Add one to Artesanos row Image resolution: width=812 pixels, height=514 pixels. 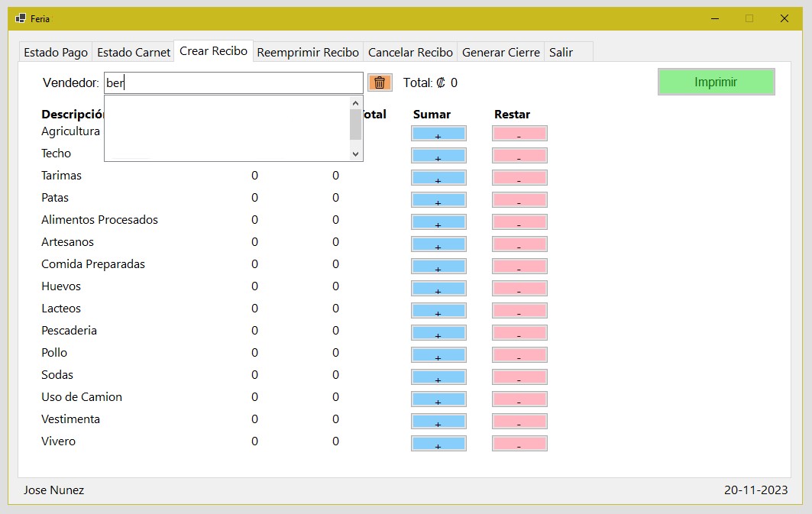click(x=438, y=244)
